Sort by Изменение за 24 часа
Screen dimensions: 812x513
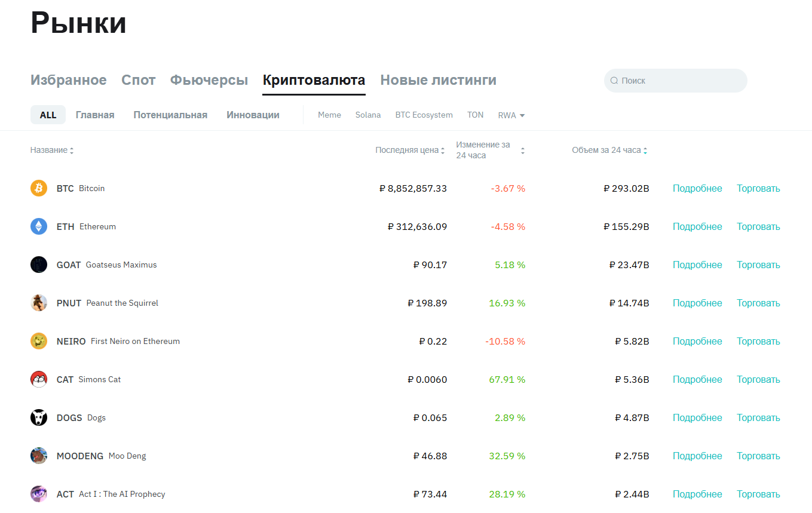pos(490,150)
